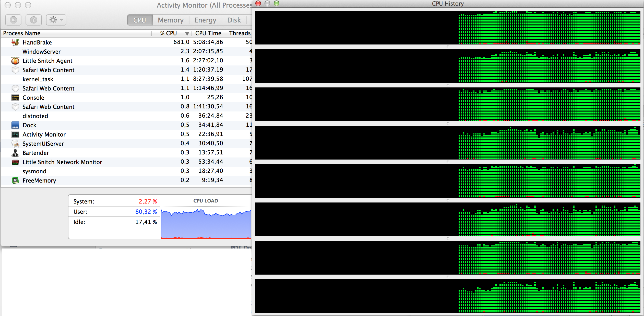Screen dimensions: 644x316
Task: Click the % CPU sort arrow
Action: click(187, 34)
